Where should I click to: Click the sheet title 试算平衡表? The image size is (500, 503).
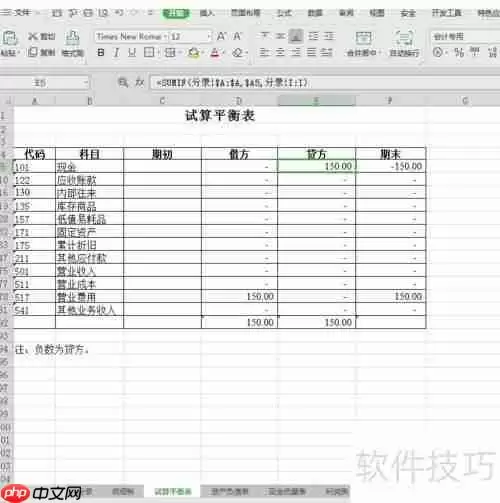coord(220,116)
